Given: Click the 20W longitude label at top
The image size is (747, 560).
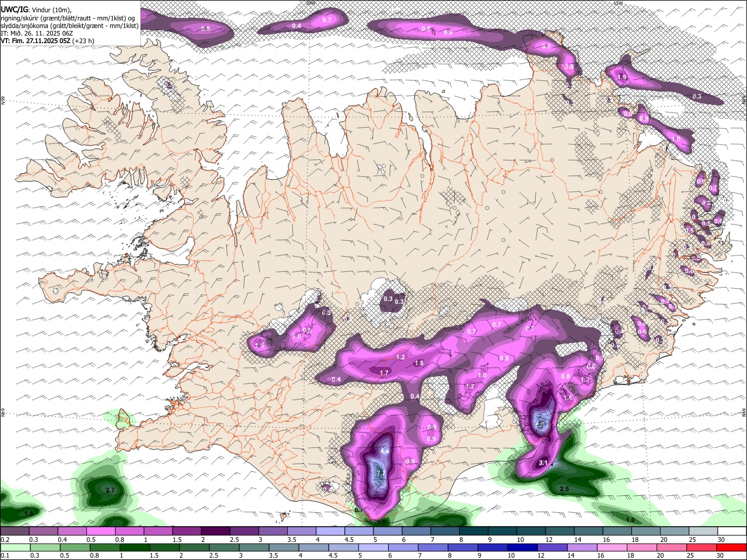Looking at the screenshot, I should pyautogui.click(x=310, y=3).
